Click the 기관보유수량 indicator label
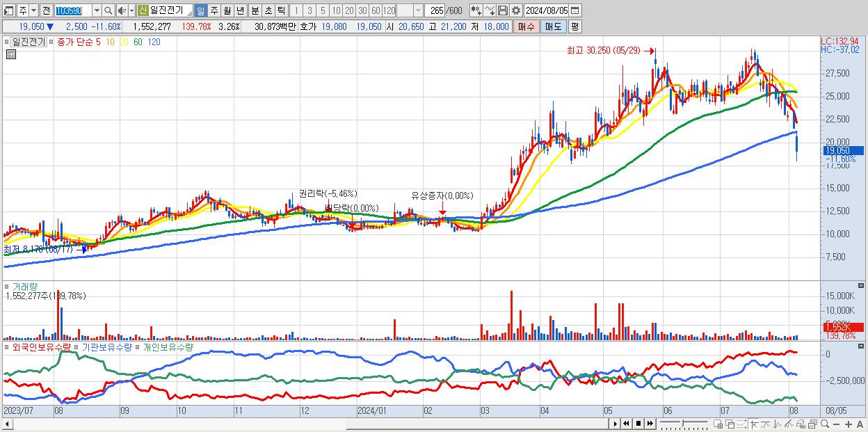The image size is (868, 432). [106, 346]
